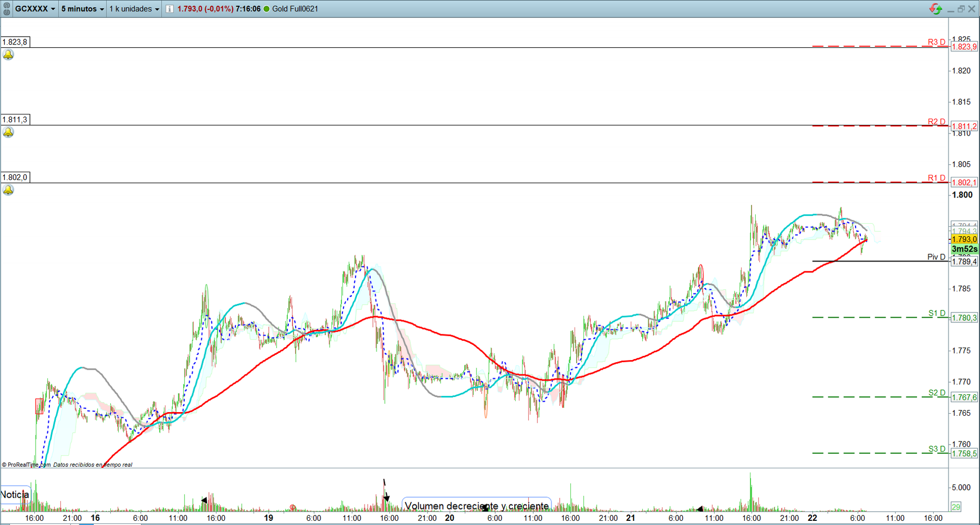
Task: Click the 29 box in volume axis
Action: [956, 507]
